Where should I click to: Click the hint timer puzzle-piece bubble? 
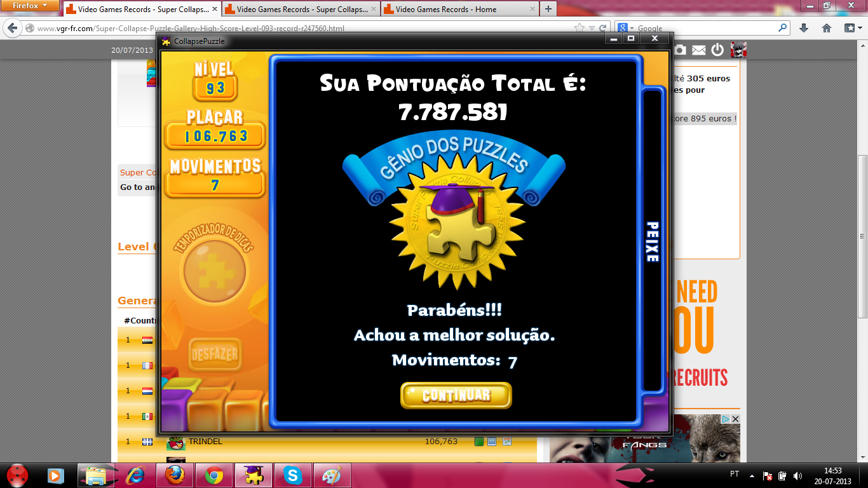(x=214, y=271)
